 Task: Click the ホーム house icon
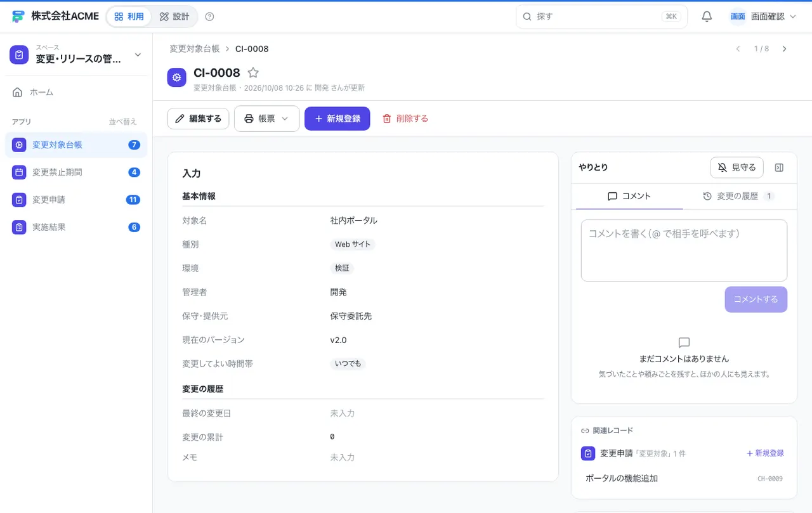tap(18, 92)
